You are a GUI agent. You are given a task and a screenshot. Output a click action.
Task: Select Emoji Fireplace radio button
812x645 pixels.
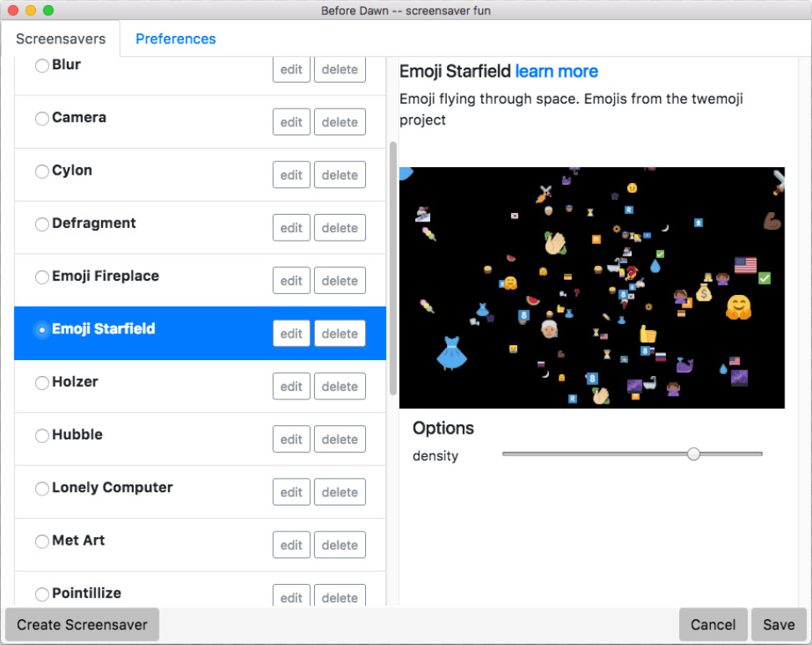click(42, 277)
